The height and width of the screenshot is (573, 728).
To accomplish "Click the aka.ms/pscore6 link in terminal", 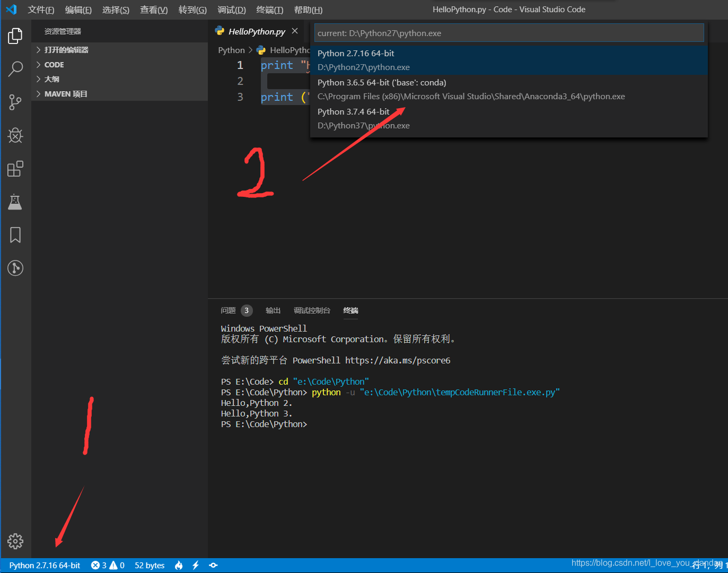I will pyautogui.click(x=398, y=360).
